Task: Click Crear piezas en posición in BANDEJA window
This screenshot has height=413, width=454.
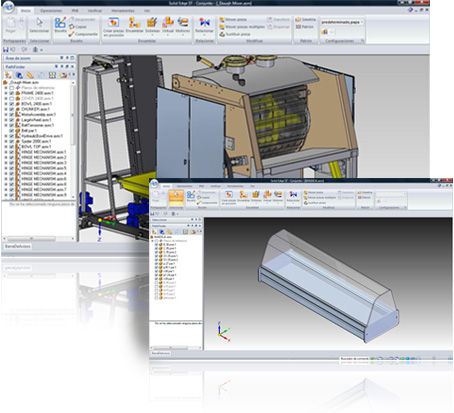Action: tap(229, 197)
